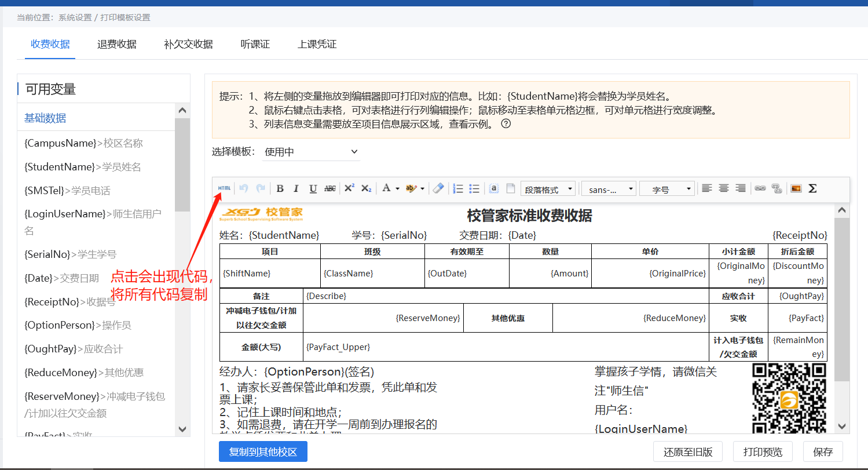The height and width of the screenshot is (470, 868).
Task: Click 还原至旧版 button
Action: [x=687, y=452]
